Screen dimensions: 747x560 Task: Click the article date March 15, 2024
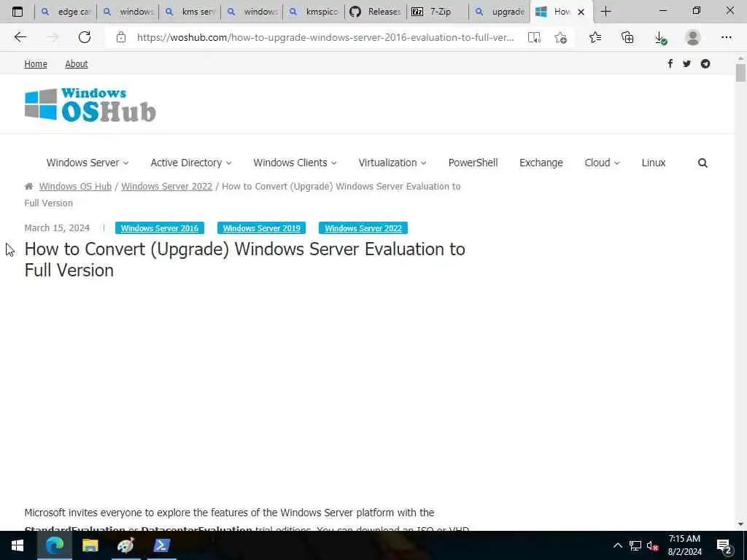click(x=57, y=228)
